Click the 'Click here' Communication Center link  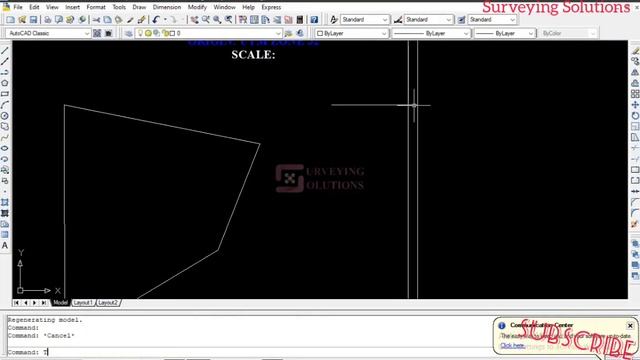click(513, 346)
